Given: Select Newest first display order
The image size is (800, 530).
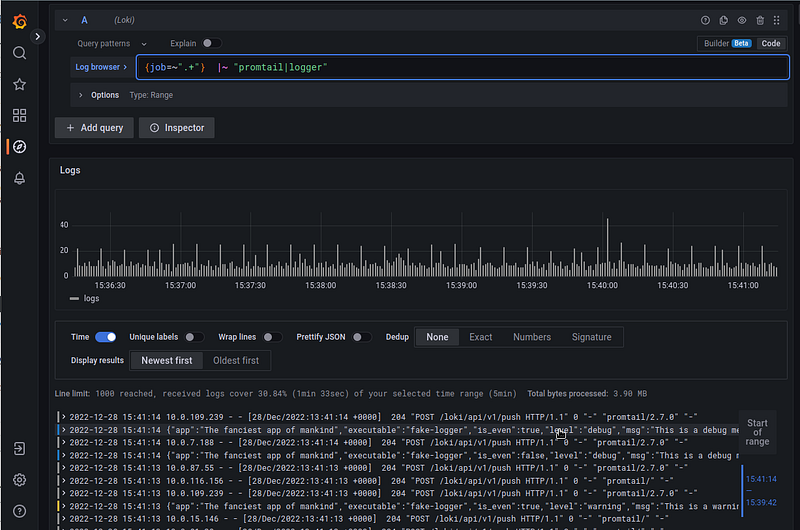Looking at the screenshot, I should pyautogui.click(x=167, y=361).
